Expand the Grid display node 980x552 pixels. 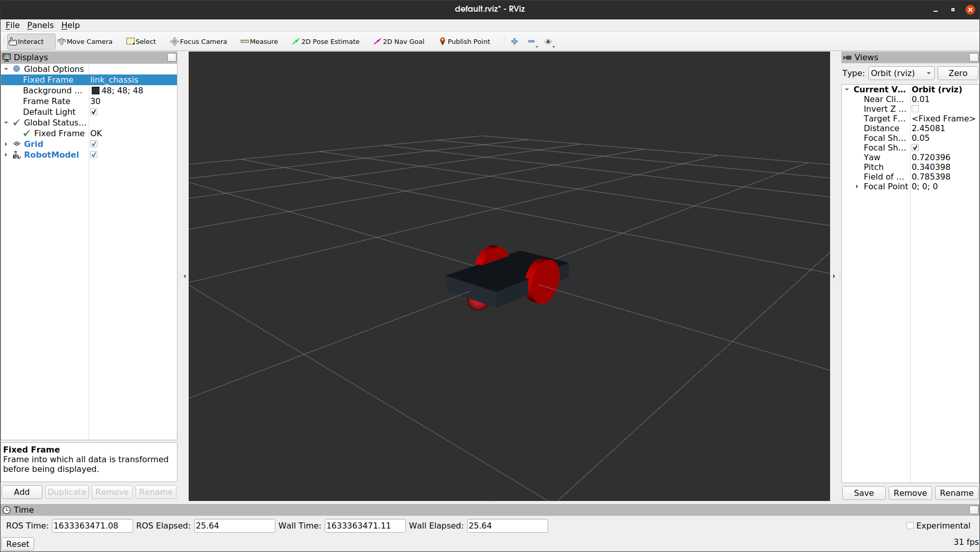click(x=6, y=144)
